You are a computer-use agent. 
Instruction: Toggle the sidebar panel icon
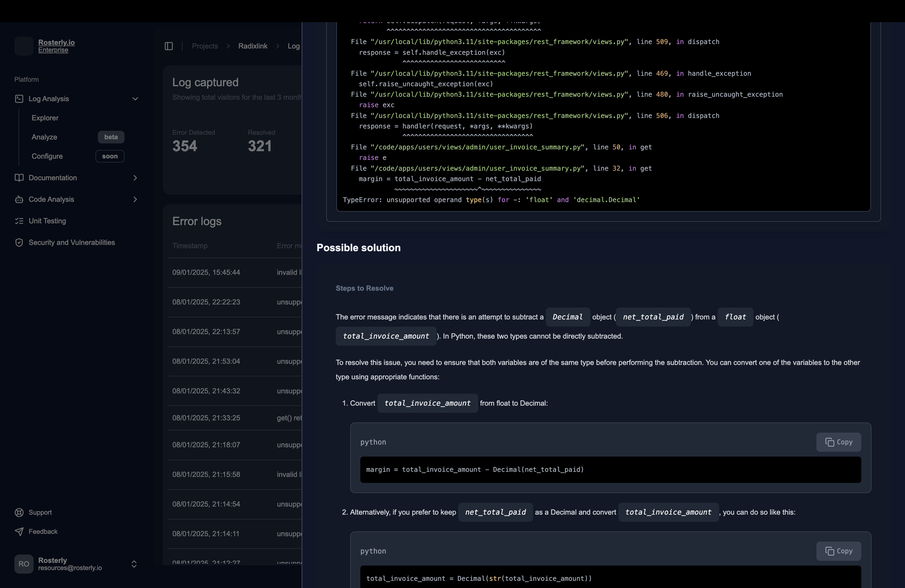[168, 46]
